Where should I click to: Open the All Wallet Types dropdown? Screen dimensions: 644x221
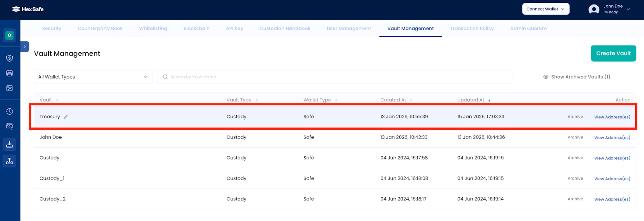click(93, 77)
